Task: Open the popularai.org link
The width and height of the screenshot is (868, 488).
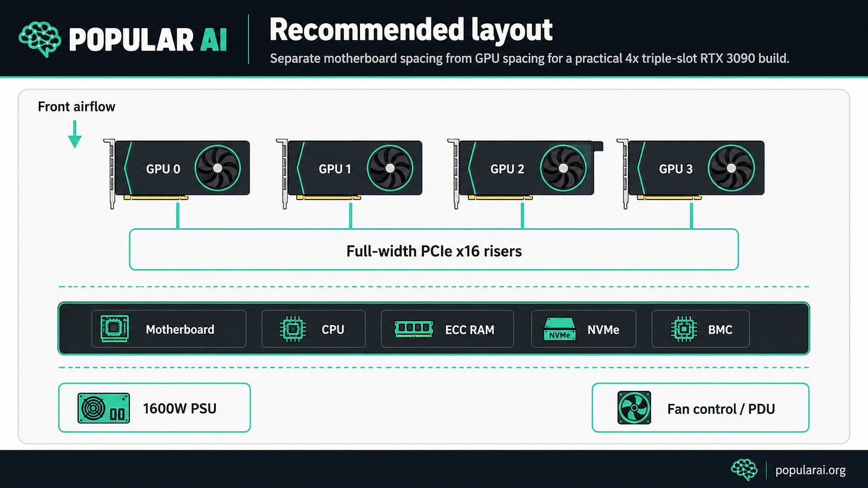Action: tap(810, 470)
